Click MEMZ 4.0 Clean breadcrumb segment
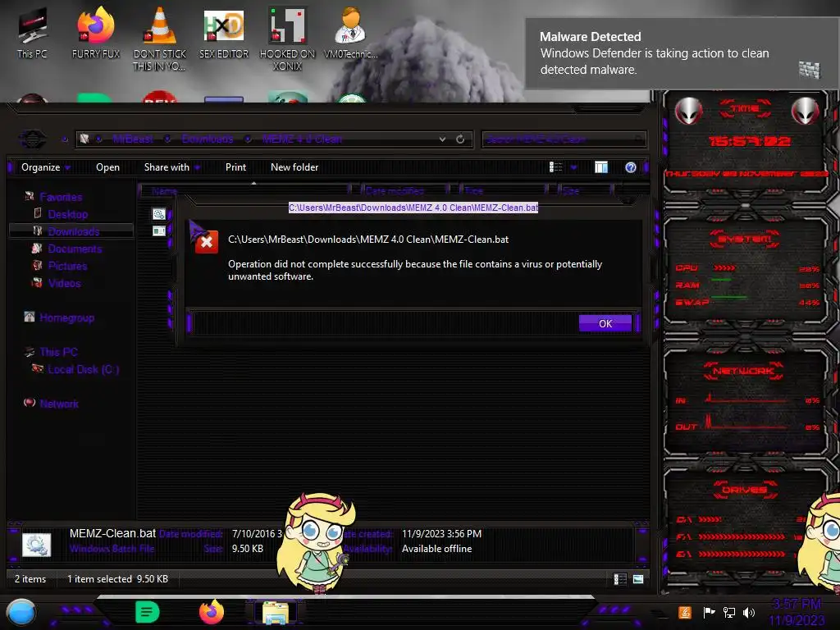This screenshot has height=630, width=840. pyautogui.click(x=302, y=139)
